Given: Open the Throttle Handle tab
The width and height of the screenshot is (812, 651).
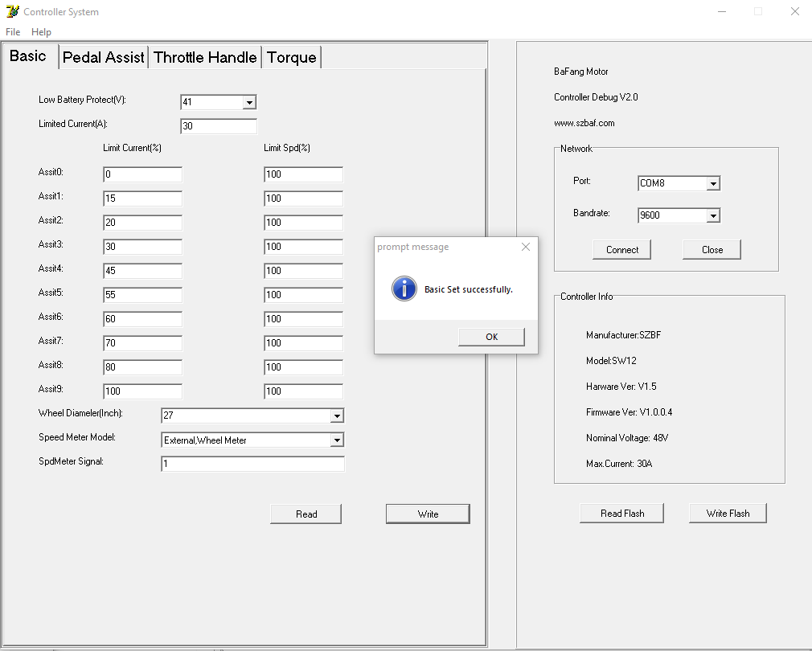Looking at the screenshot, I should (x=205, y=57).
